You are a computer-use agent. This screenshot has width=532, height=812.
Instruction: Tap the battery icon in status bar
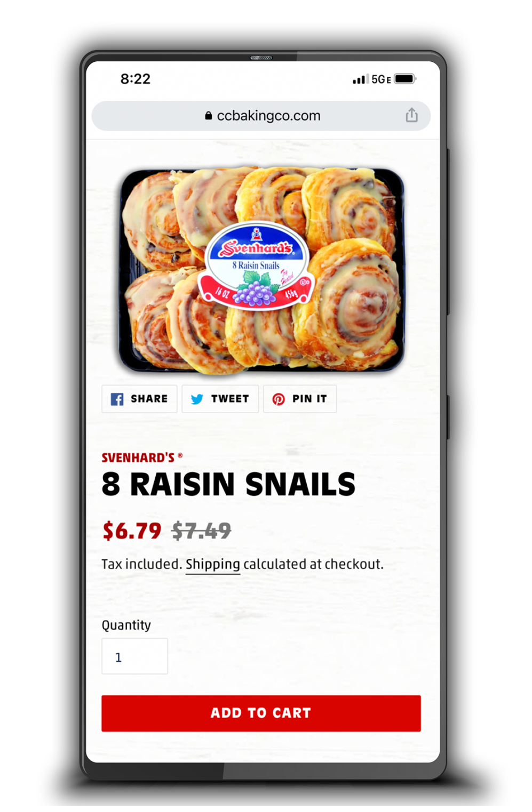pos(405,79)
